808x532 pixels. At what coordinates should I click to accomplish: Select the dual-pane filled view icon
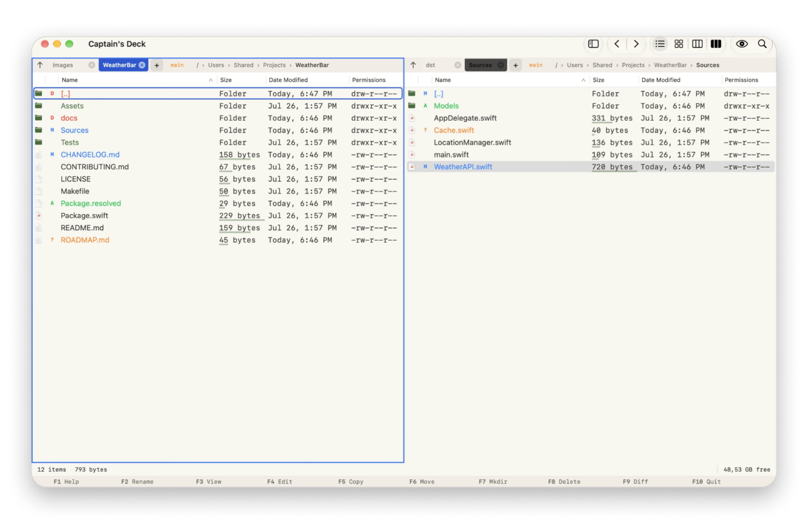716,44
